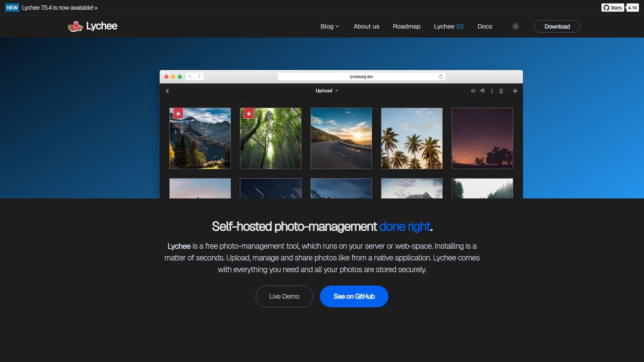Click the lycheeorg.dev address bar

tap(361, 76)
